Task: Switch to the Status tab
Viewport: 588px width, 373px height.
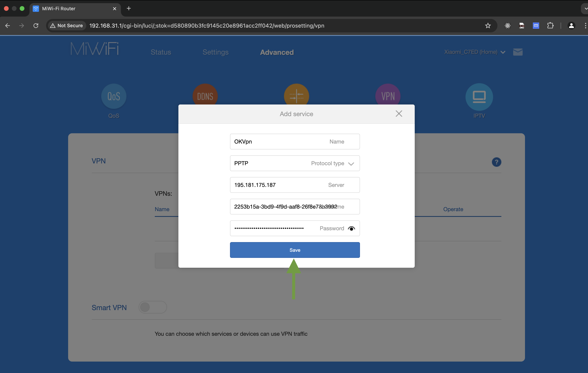Action: 161,52
